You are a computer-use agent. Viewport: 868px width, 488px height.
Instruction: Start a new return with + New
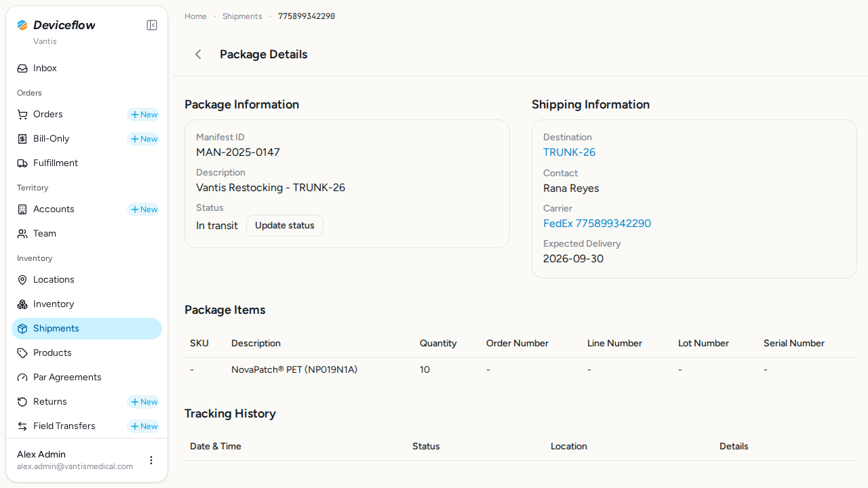click(x=143, y=402)
